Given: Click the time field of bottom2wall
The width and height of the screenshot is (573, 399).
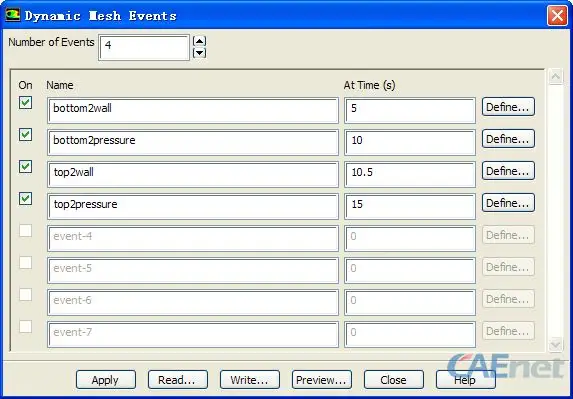Looking at the screenshot, I should (410, 110).
